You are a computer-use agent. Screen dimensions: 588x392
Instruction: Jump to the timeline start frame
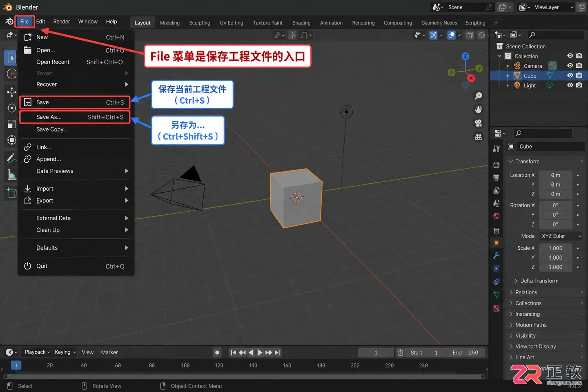(x=233, y=352)
